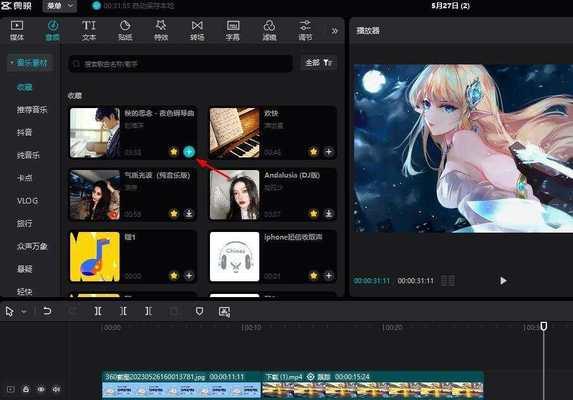Image resolution: width=573 pixels, height=400 pixels.
Task: Click the player ratio grid icon
Action: pyautogui.click(x=448, y=281)
